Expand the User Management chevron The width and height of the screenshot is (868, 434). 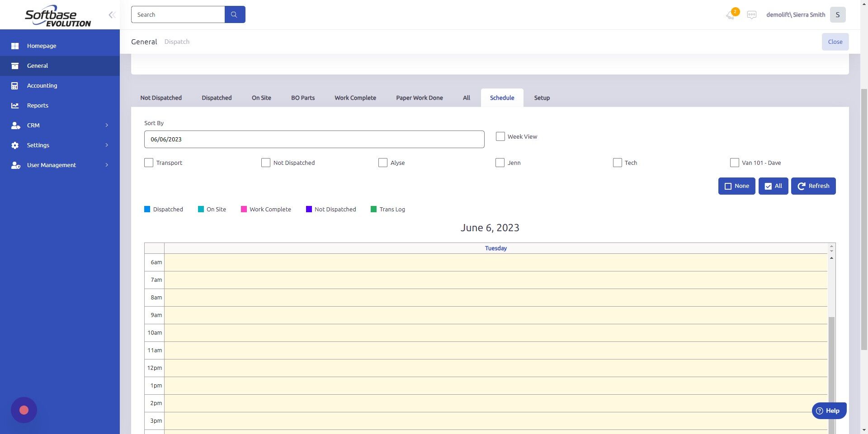107,165
